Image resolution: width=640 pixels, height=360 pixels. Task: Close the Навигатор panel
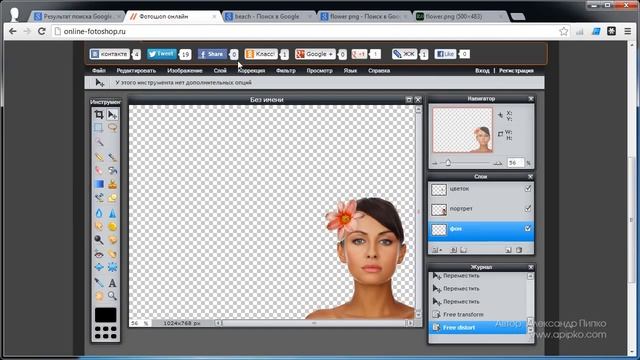click(x=531, y=99)
